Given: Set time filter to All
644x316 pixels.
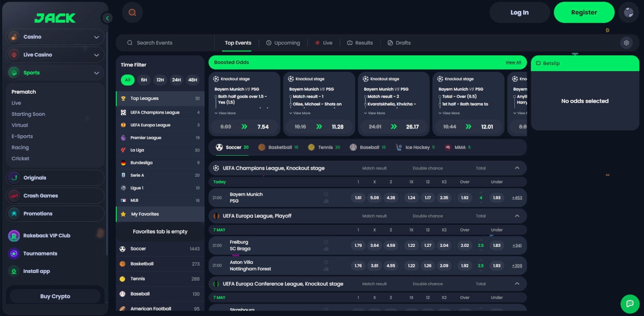Looking at the screenshot, I should [x=128, y=80].
